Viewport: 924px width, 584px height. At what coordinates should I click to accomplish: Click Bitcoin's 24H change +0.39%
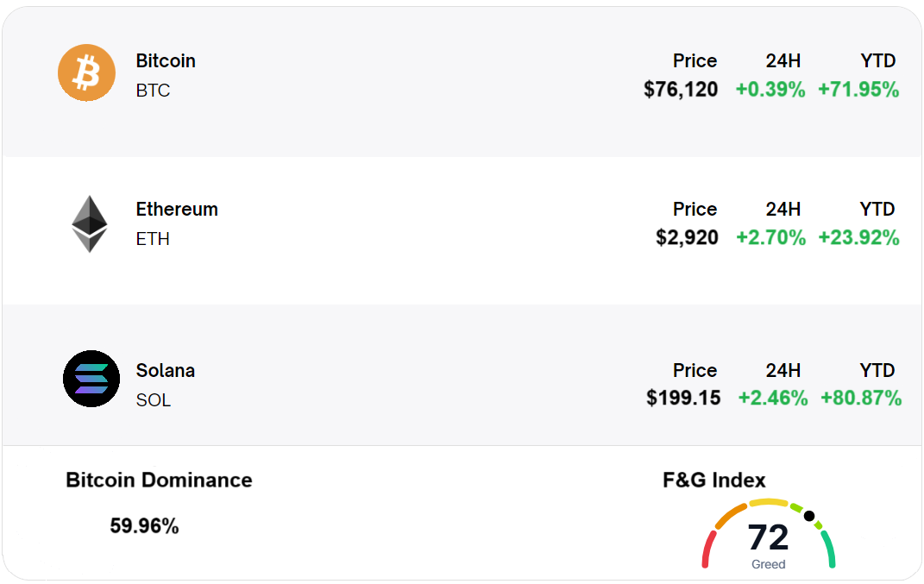770,90
